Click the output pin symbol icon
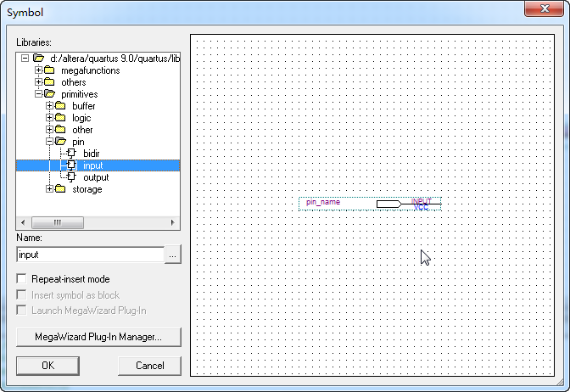The image size is (570, 392). (71, 177)
